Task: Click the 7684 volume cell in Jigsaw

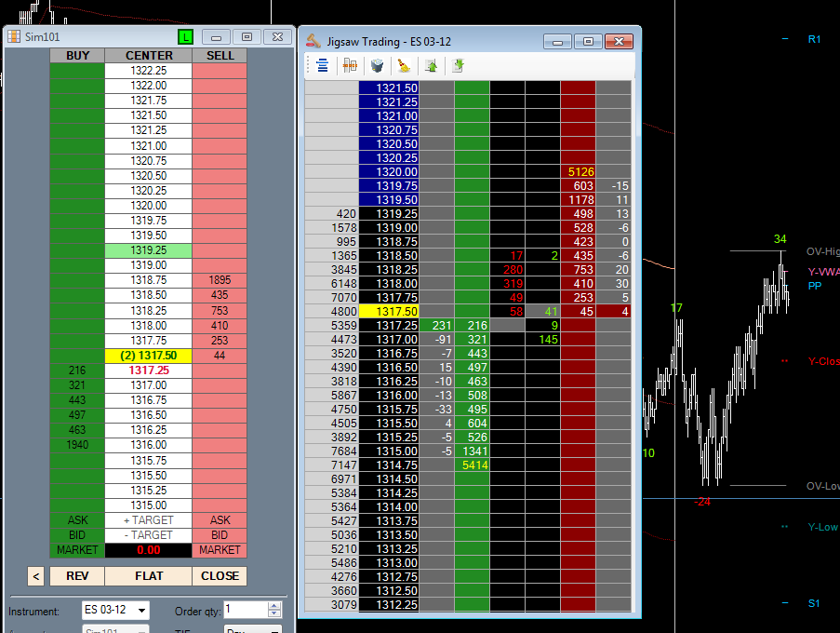Action: click(331, 451)
